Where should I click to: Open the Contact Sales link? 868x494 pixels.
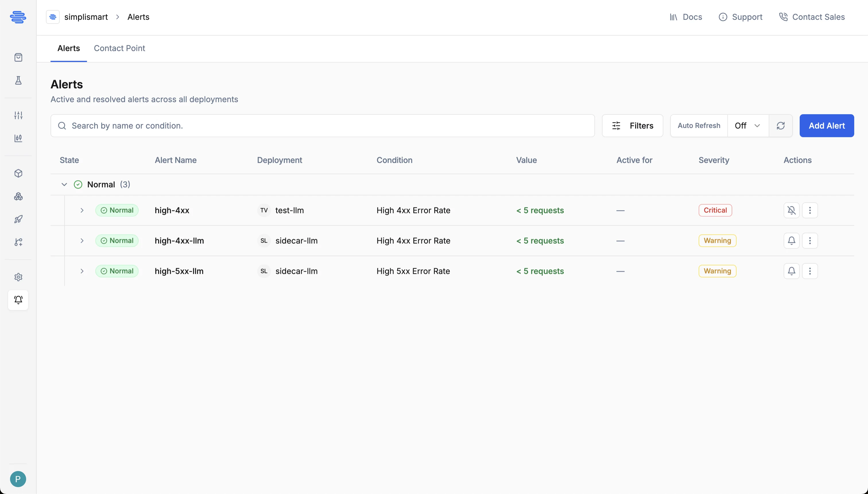(x=812, y=17)
